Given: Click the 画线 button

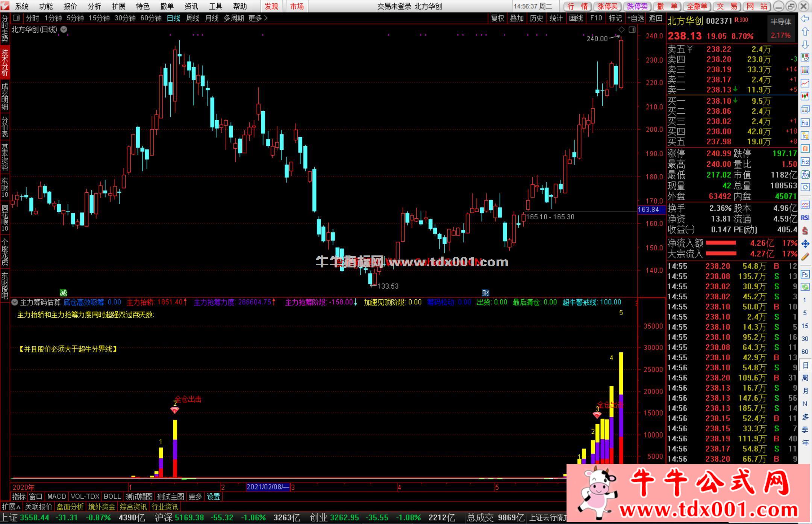Looking at the screenshot, I should click(x=576, y=18).
